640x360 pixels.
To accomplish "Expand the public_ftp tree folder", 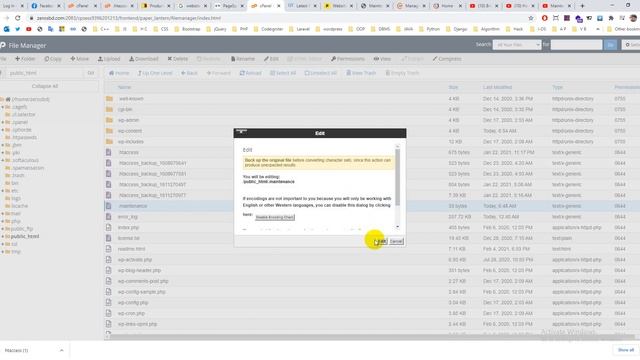I will point(2,229).
